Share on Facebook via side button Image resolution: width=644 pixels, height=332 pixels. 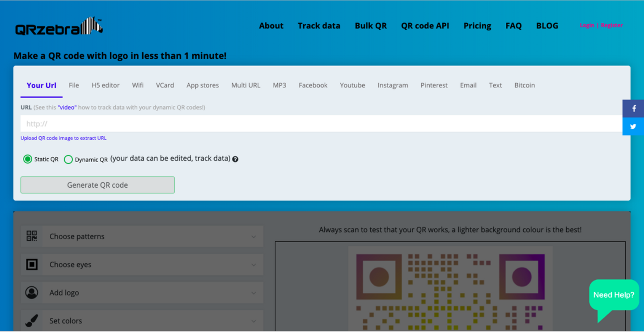pyautogui.click(x=633, y=109)
